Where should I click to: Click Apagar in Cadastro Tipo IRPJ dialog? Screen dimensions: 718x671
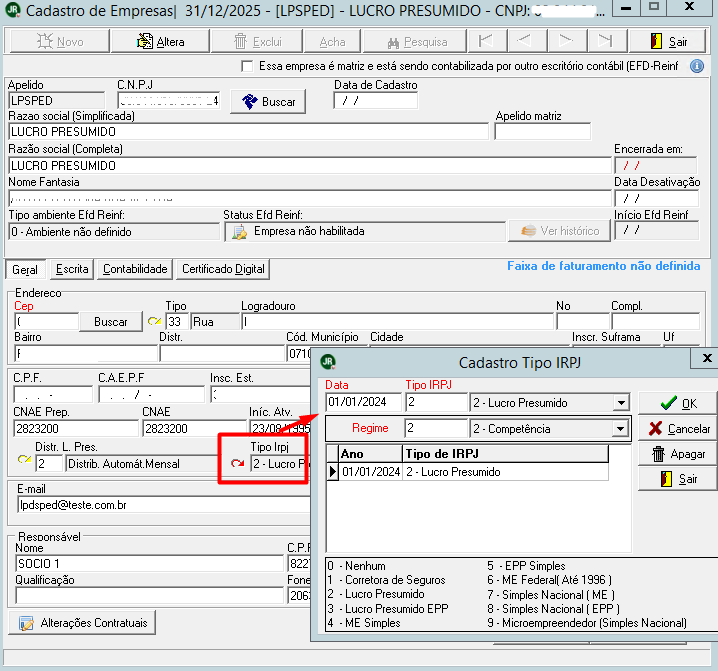[x=678, y=454]
